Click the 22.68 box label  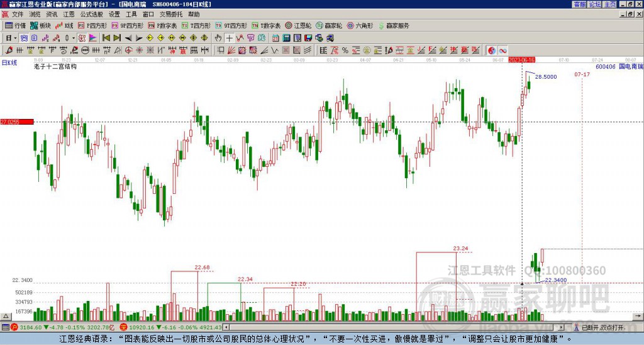tap(202, 268)
